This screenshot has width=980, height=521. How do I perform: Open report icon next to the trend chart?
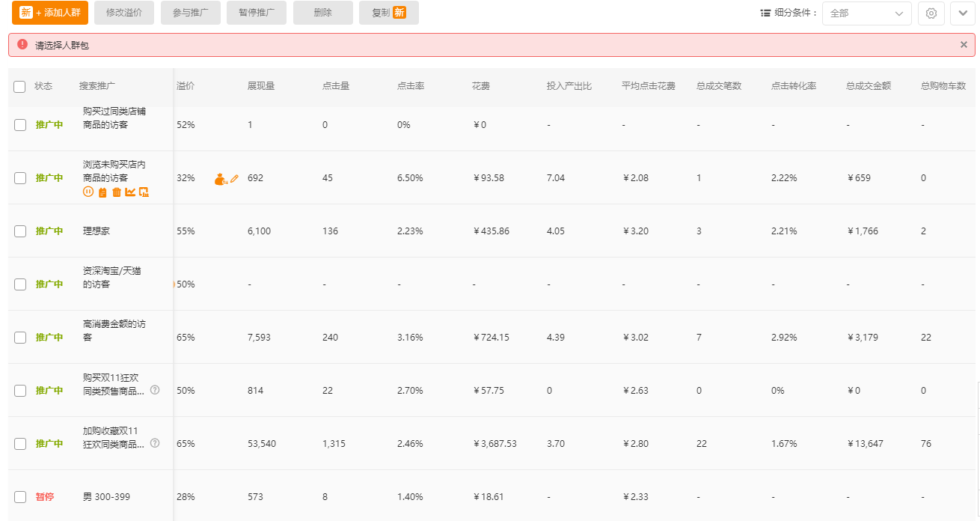coord(144,192)
